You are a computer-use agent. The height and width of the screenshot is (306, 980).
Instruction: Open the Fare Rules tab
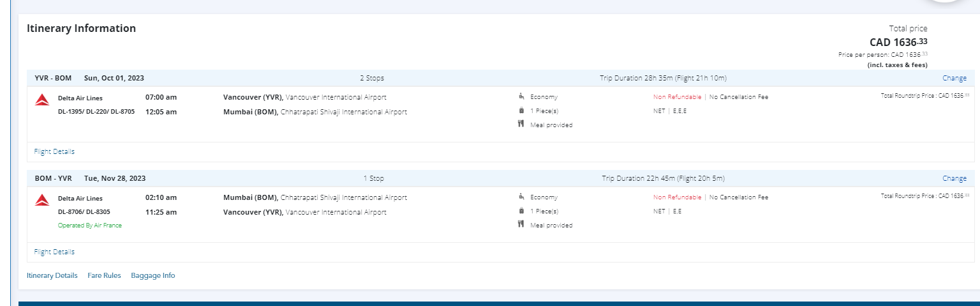click(x=104, y=276)
